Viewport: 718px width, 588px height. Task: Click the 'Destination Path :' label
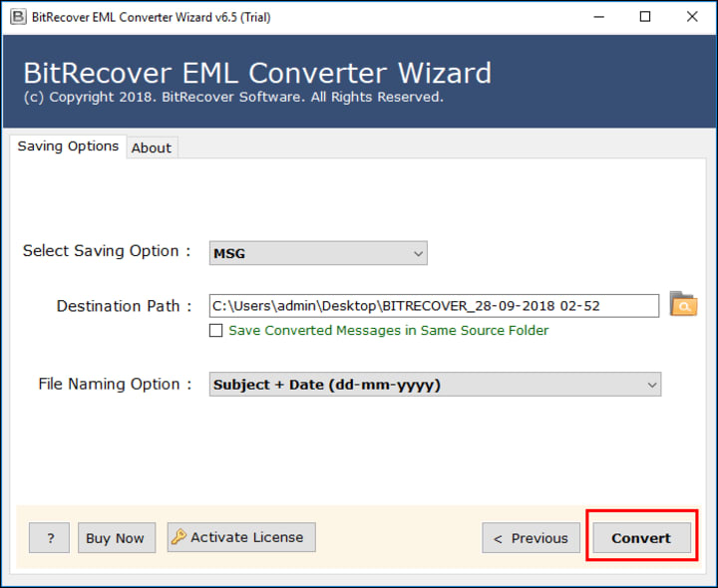(124, 306)
